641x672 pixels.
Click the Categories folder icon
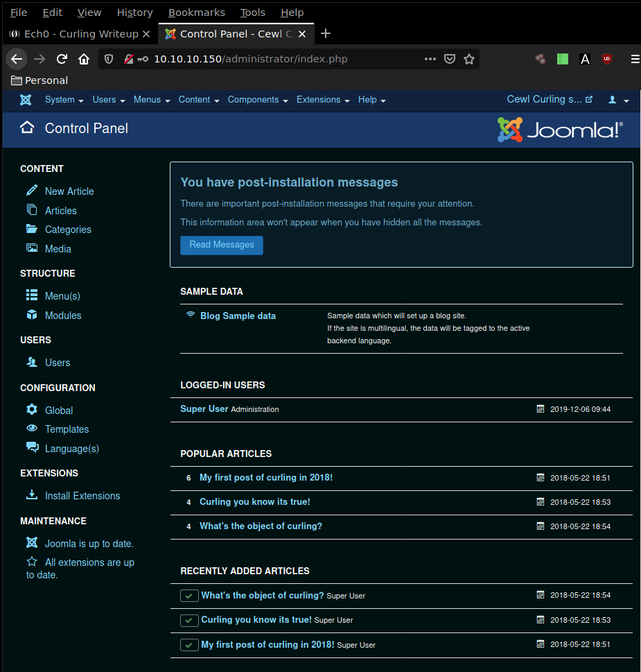pyautogui.click(x=32, y=229)
